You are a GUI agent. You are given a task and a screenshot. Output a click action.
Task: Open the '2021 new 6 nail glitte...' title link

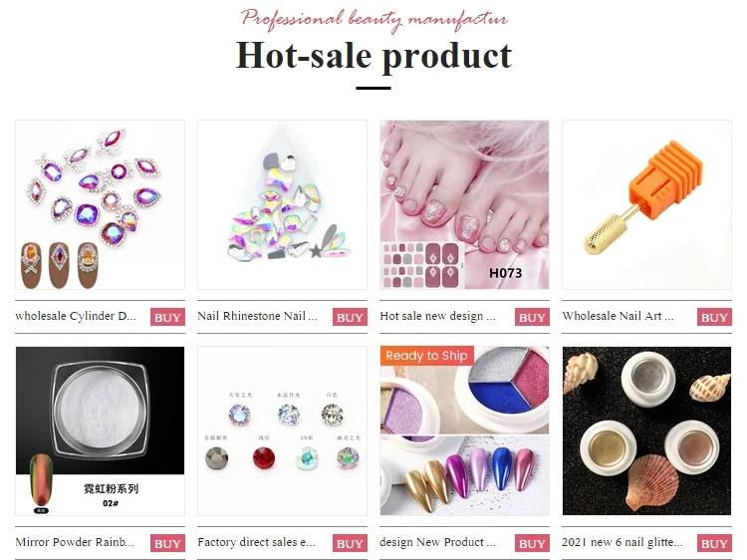[x=622, y=542]
